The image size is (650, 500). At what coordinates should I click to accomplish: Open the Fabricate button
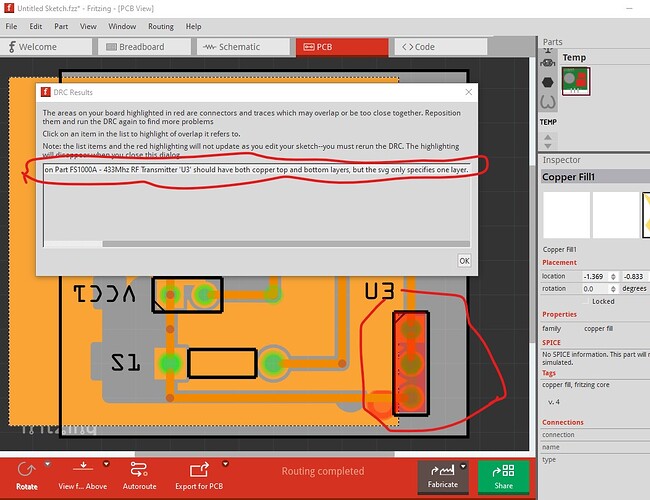point(443,477)
